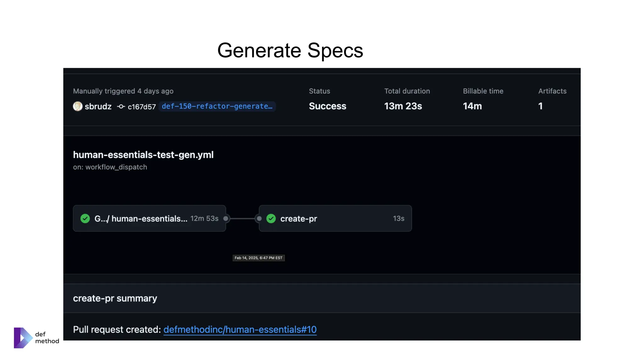Image resolution: width=644 pixels, height=362 pixels.
Task: Open commit hash c167d57
Action: point(142,107)
